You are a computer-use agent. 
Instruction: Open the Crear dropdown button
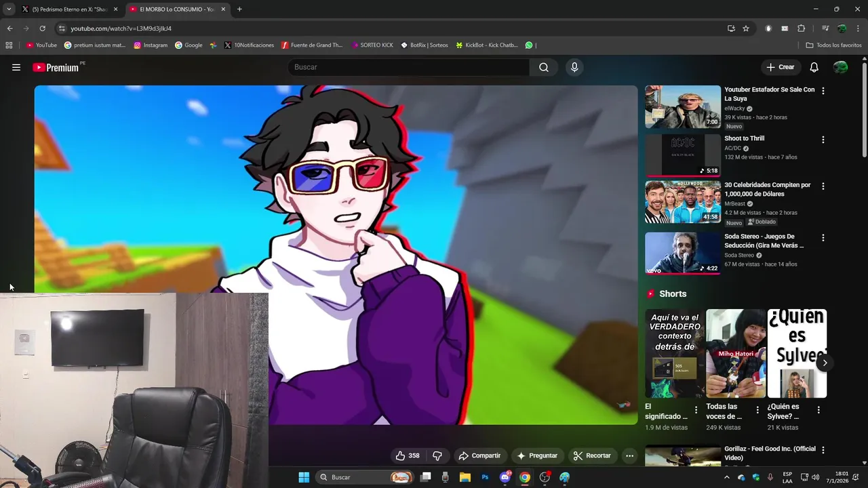781,67
